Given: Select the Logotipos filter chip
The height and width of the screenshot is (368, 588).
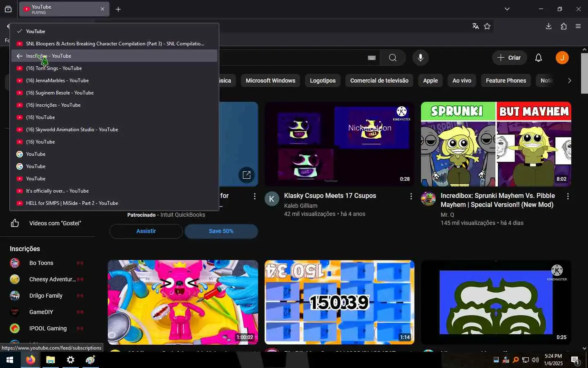Looking at the screenshot, I should pyautogui.click(x=323, y=81).
